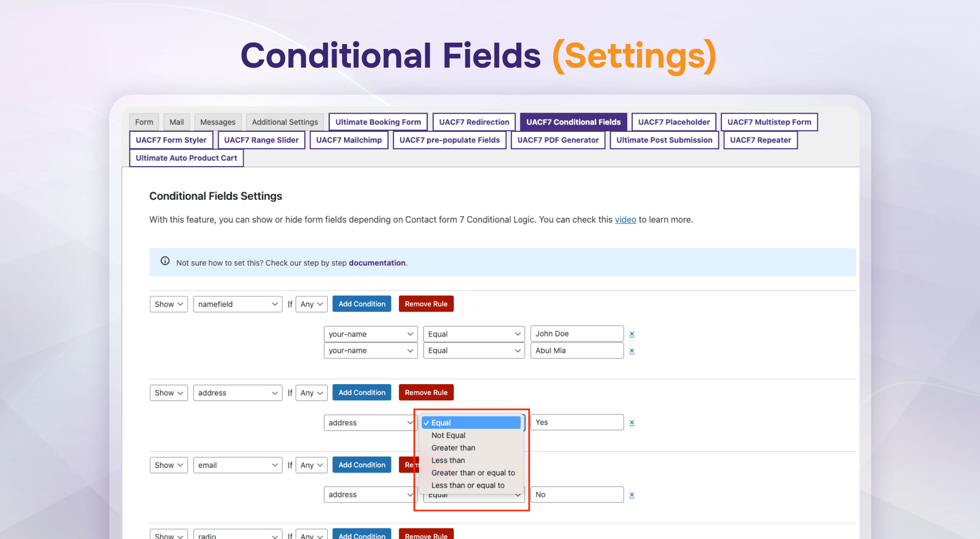Open the Show dropdown in the address rule

169,393
